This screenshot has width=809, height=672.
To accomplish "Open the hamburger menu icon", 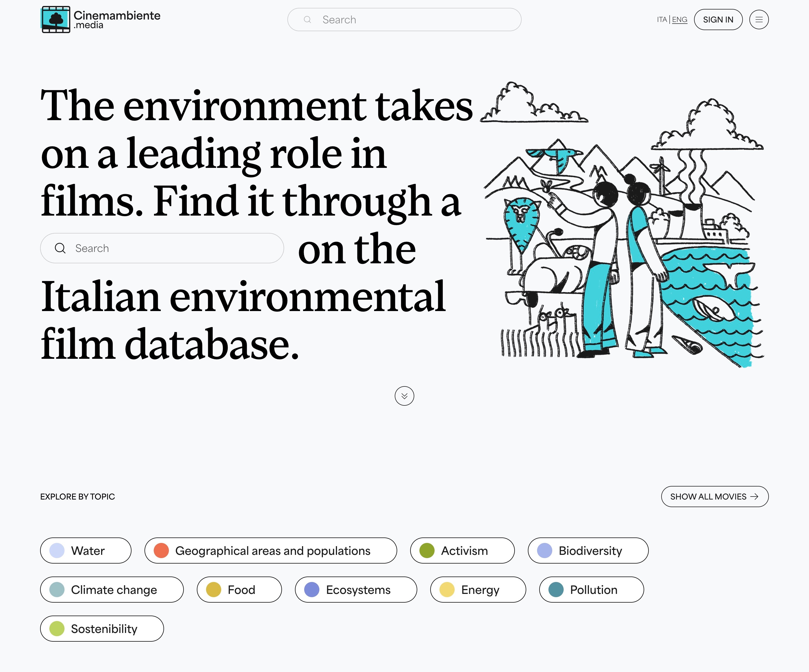I will [x=759, y=20].
